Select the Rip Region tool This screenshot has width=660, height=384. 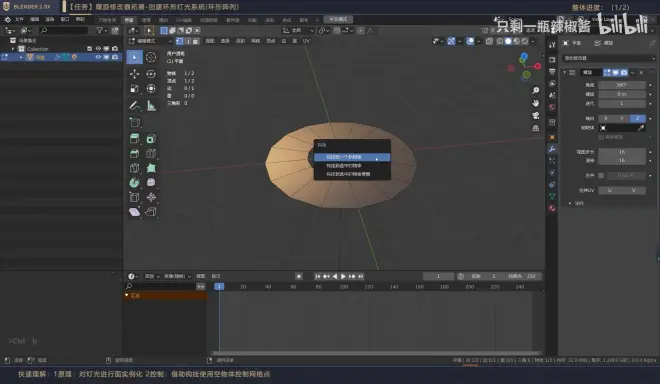point(151,212)
